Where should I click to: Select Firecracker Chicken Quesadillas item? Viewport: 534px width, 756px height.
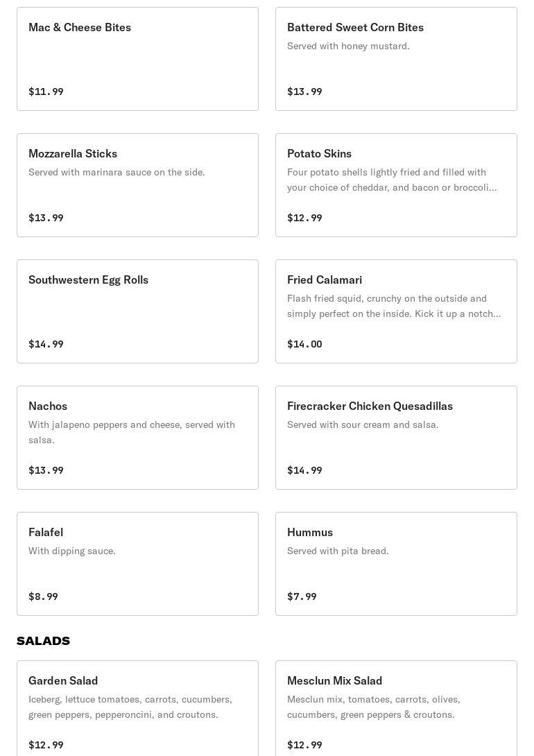(396, 438)
